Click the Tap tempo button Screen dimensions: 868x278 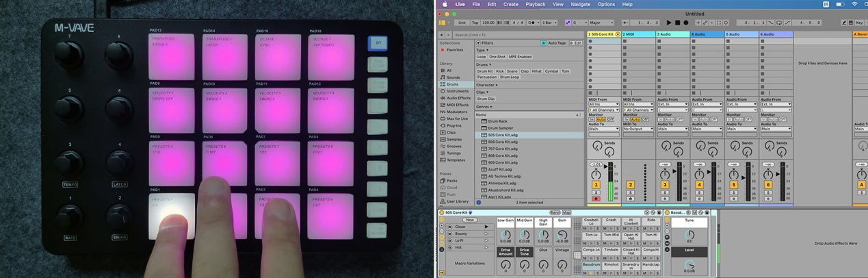[475, 23]
